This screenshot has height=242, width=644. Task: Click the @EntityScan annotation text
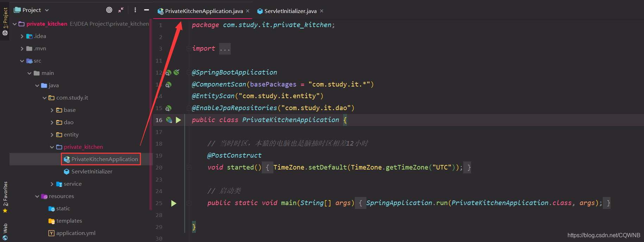213,96
